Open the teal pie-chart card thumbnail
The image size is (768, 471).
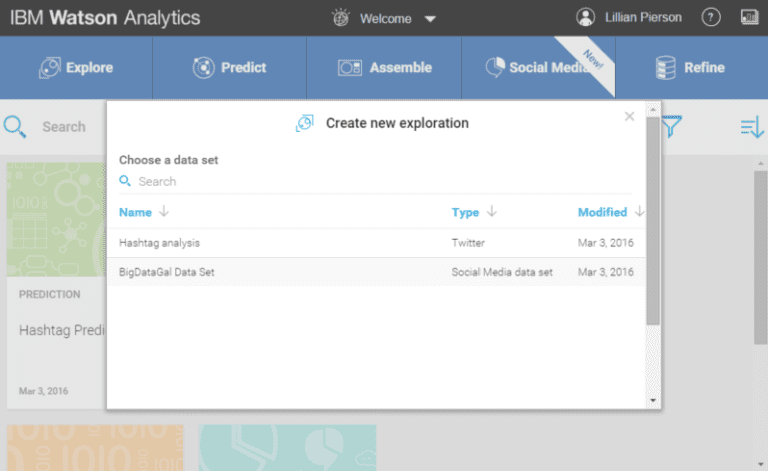point(287,447)
